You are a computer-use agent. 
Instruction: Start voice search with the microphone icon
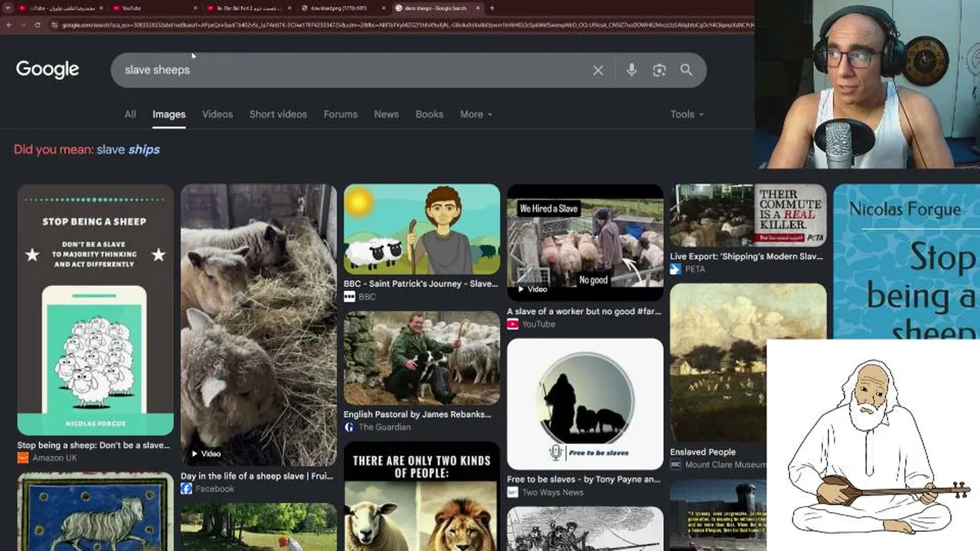632,70
